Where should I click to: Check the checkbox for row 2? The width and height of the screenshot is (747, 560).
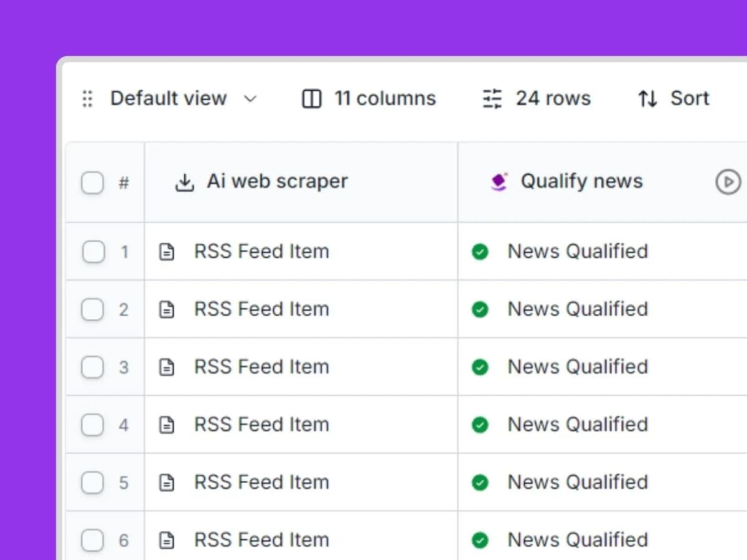click(92, 309)
